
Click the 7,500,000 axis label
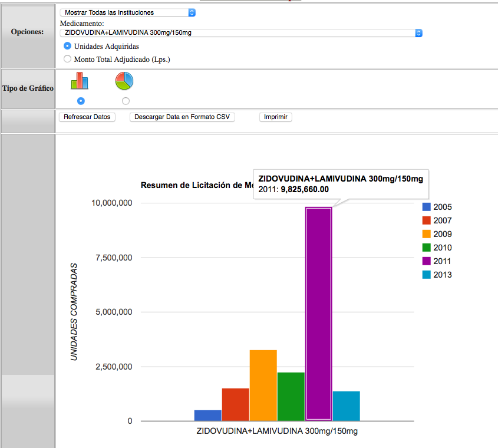[x=114, y=258]
